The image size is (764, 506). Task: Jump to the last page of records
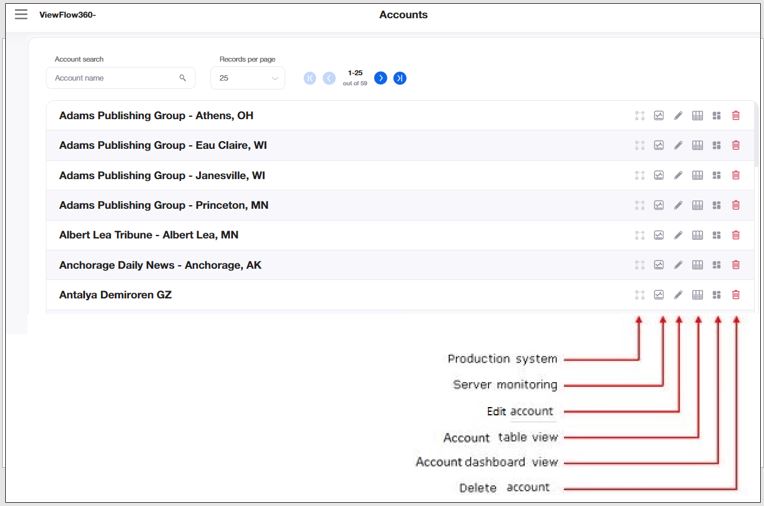(x=400, y=78)
